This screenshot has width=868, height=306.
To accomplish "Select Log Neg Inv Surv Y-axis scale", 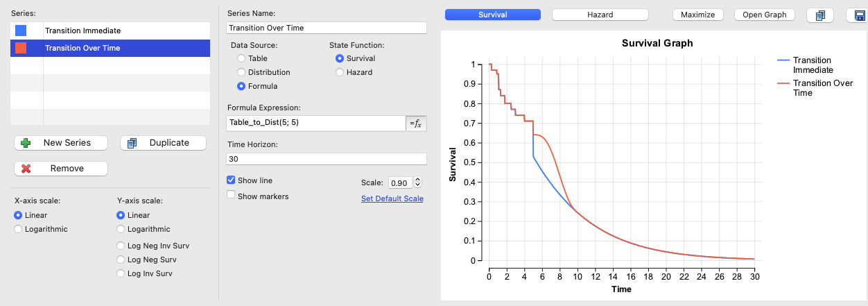I will tap(121, 246).
